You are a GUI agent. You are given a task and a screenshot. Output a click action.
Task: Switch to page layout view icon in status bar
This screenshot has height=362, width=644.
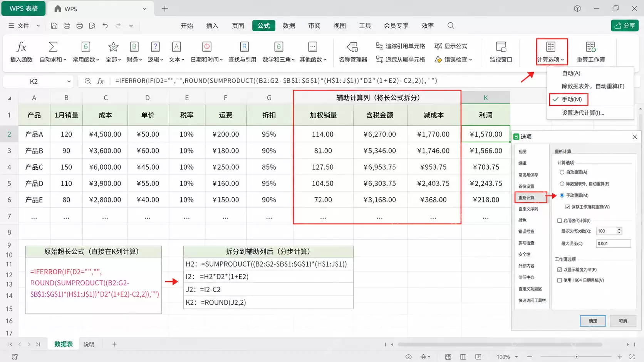tap(463, 357)
